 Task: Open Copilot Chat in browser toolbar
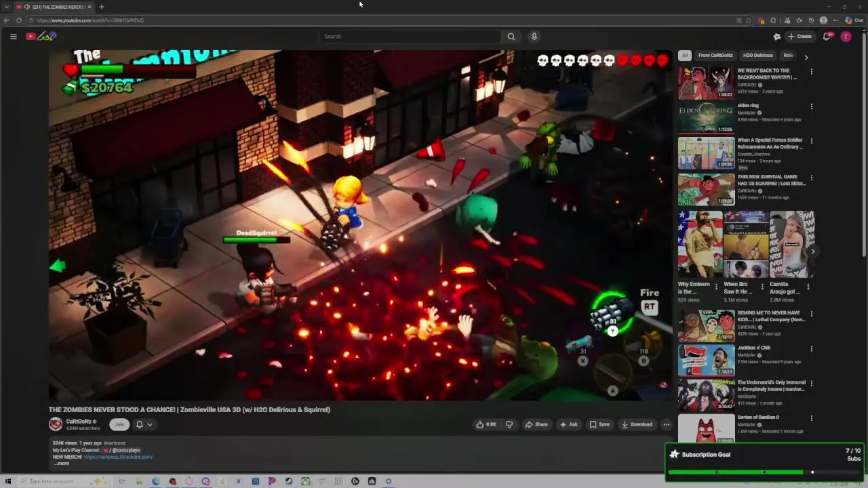[854, 20]
